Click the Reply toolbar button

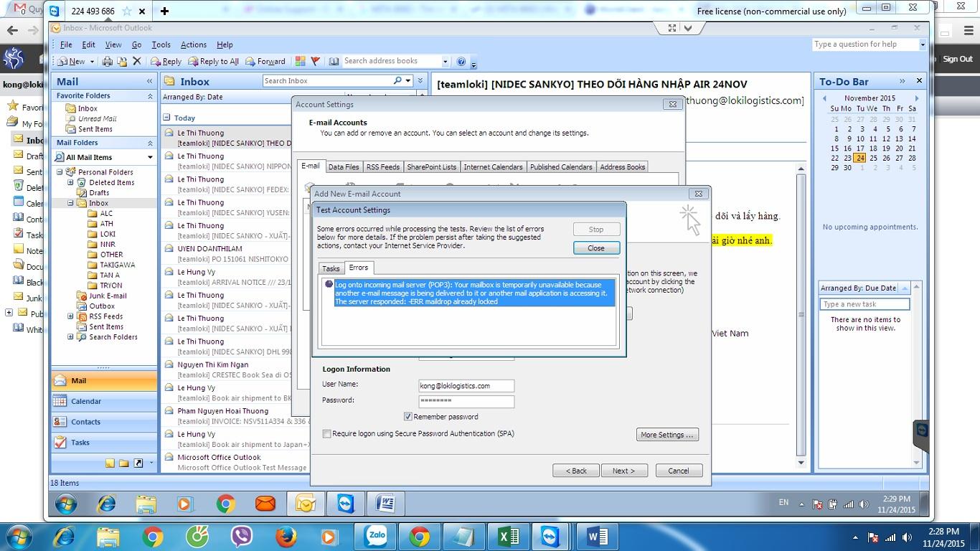(x=166, y=62)
